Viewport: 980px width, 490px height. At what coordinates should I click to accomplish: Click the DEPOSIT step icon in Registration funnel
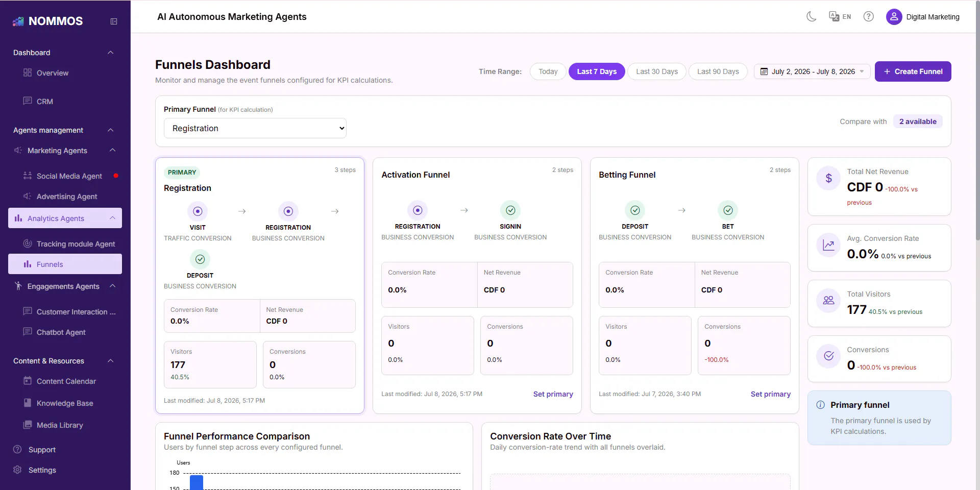[200, 259]
